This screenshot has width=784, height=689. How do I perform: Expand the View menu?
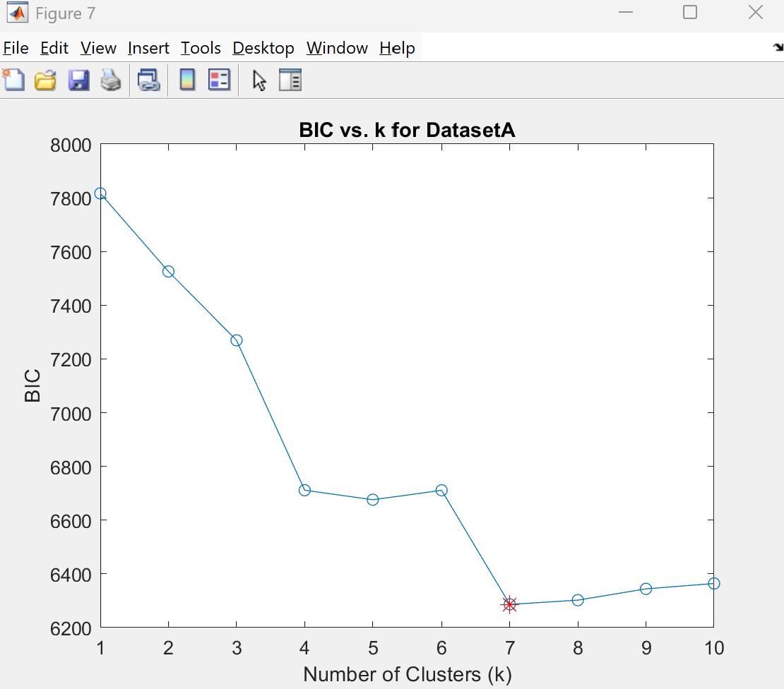coord(98,48)
